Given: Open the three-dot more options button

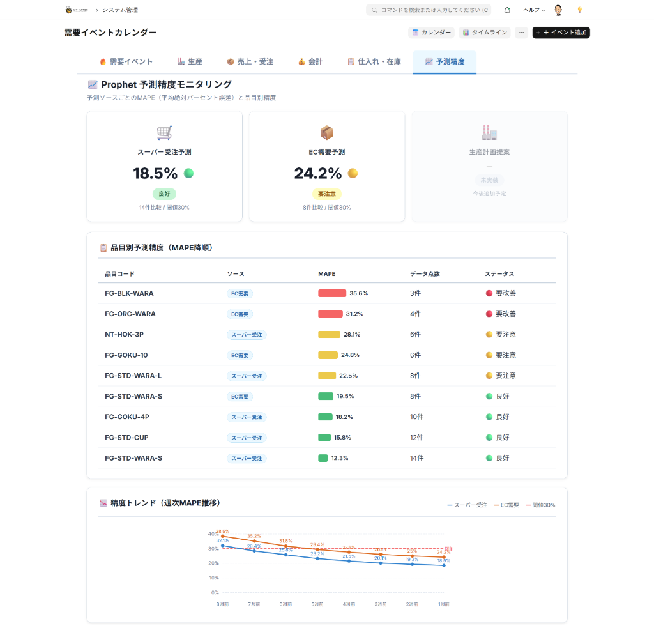Looking at the screenshot, I should click(x=521, y=33).
